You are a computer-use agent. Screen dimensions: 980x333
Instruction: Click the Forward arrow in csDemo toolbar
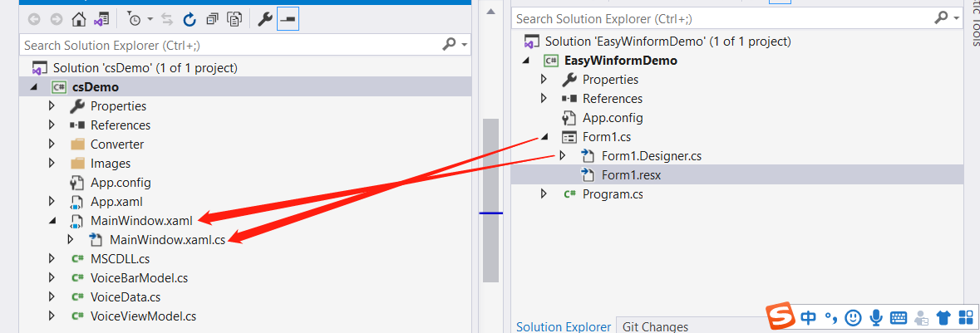[57, 20]
